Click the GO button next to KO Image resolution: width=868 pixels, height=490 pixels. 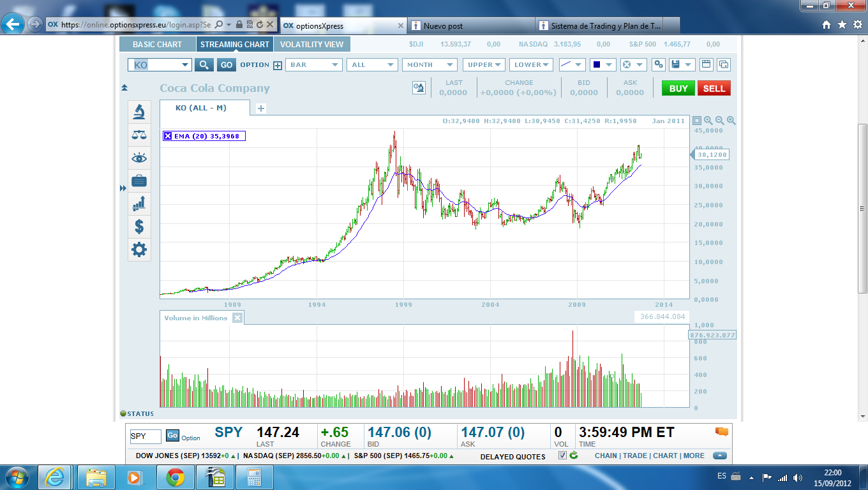coord(227,64)
